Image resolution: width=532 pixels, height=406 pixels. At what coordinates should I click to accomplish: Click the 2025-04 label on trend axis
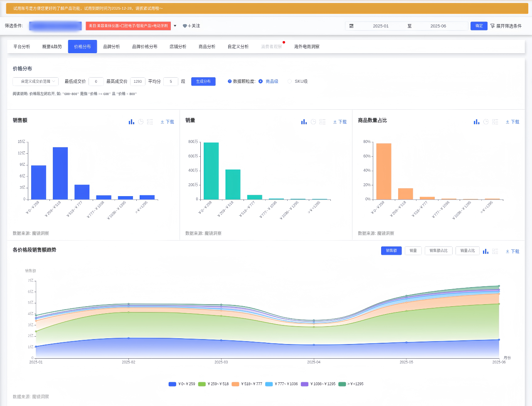point(314,362)
